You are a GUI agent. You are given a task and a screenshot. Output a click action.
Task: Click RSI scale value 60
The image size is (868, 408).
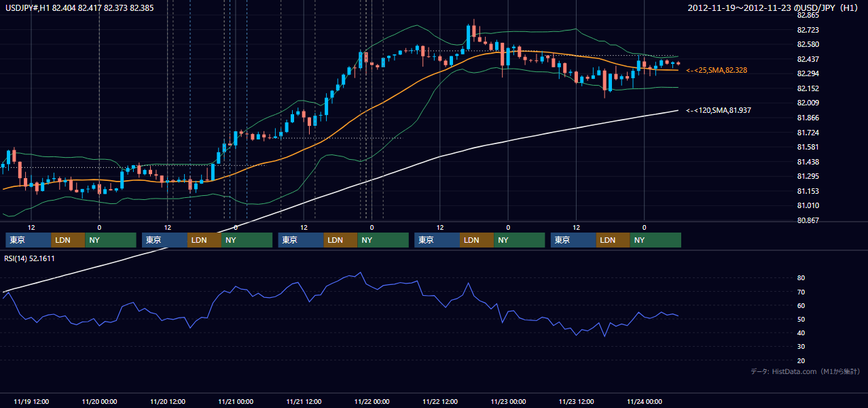click(x=801, y=305)
